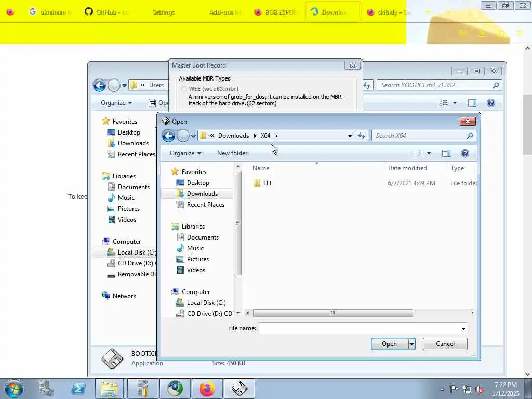Open the toolbox taskbar icon
This screenshot has height=399, width=532.
[142, 389]
